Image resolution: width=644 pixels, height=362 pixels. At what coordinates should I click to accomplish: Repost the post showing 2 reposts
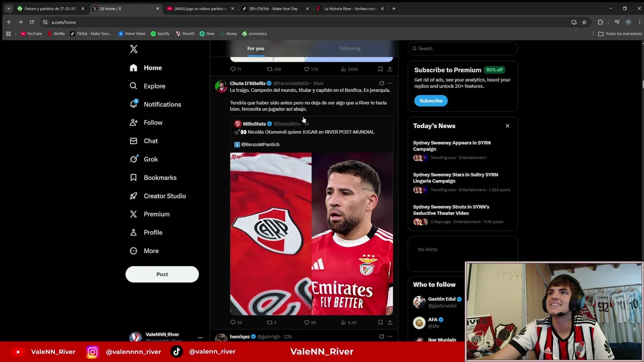click(x=272, y=322)
